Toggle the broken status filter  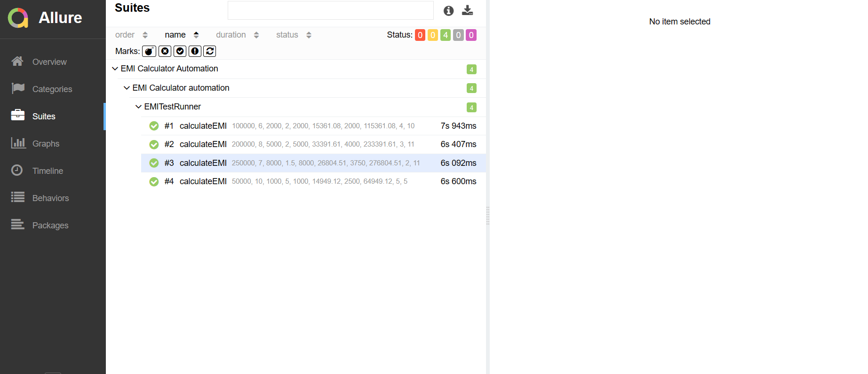point(433,35)
